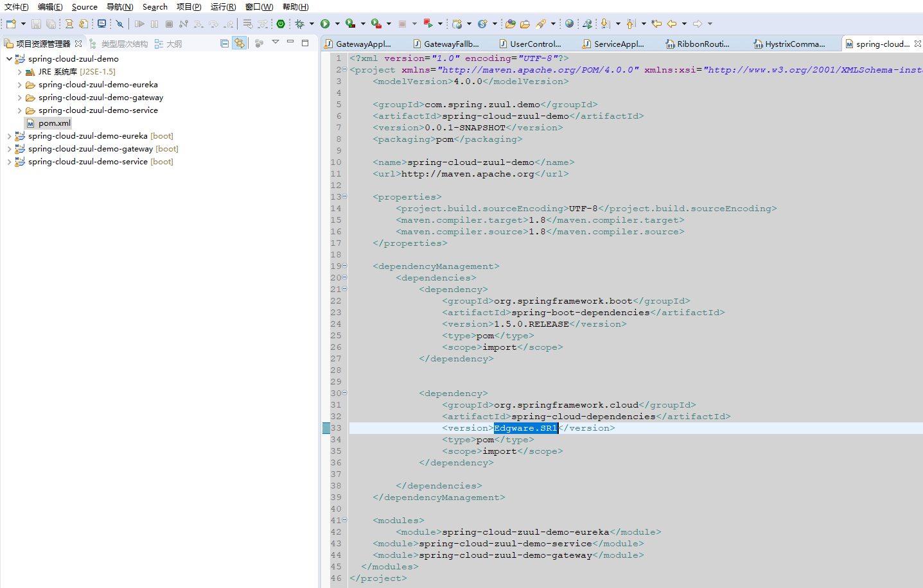Select pom.xml in project tree
Viewport: 923px width, 588px height.
coord(54,123)
